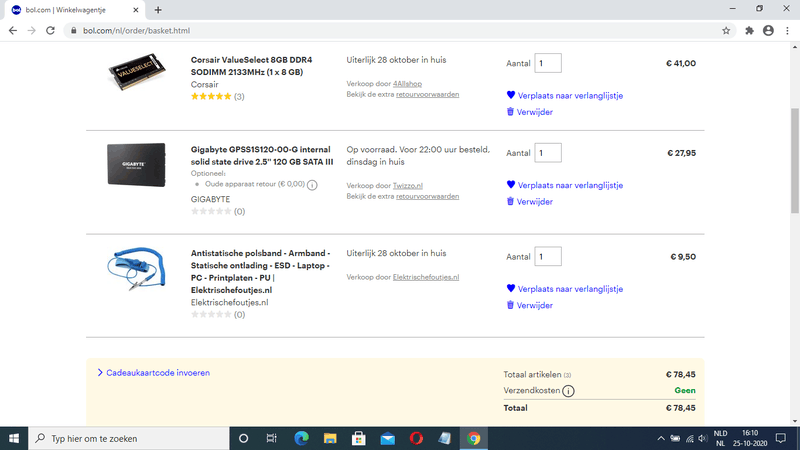This screenshot has width=800, height=450.
Task: Open the Gigabyte SSD product thumbnail
Action: (x=136, y=165)
